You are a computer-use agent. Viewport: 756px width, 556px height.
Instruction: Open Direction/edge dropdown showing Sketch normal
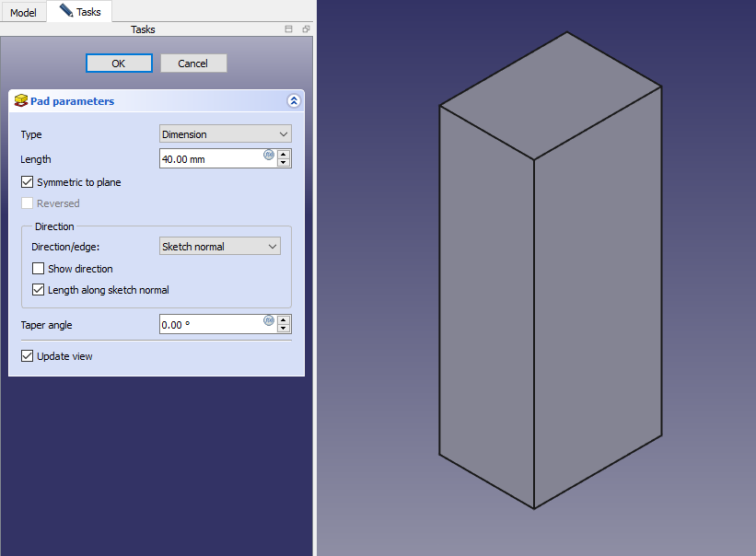[219, 247]
